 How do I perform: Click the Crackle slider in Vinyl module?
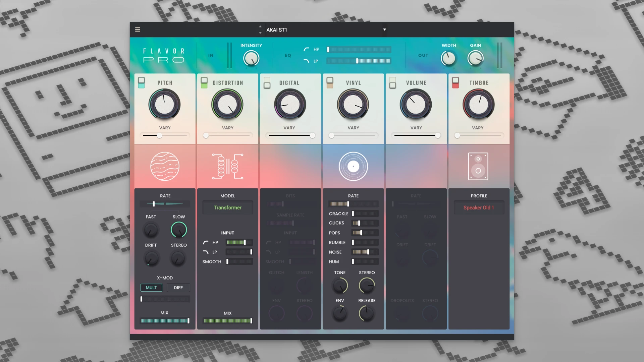click(365, 214)
